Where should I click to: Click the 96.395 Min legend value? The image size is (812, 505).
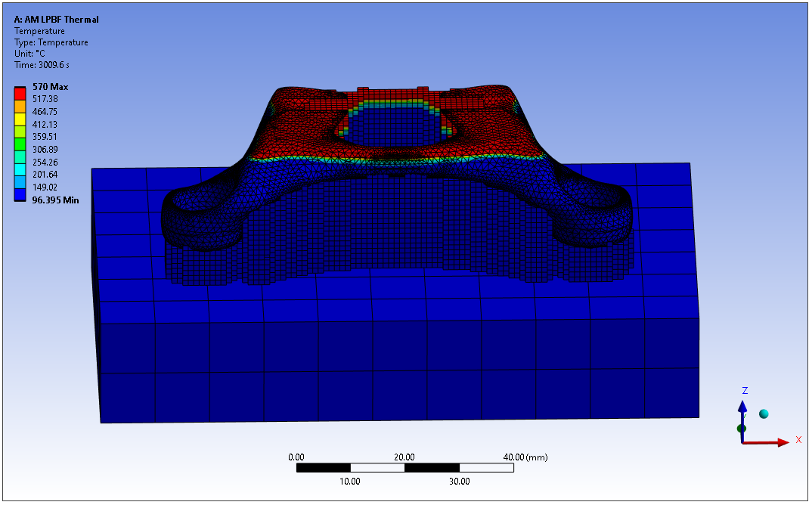coord(55,200)
